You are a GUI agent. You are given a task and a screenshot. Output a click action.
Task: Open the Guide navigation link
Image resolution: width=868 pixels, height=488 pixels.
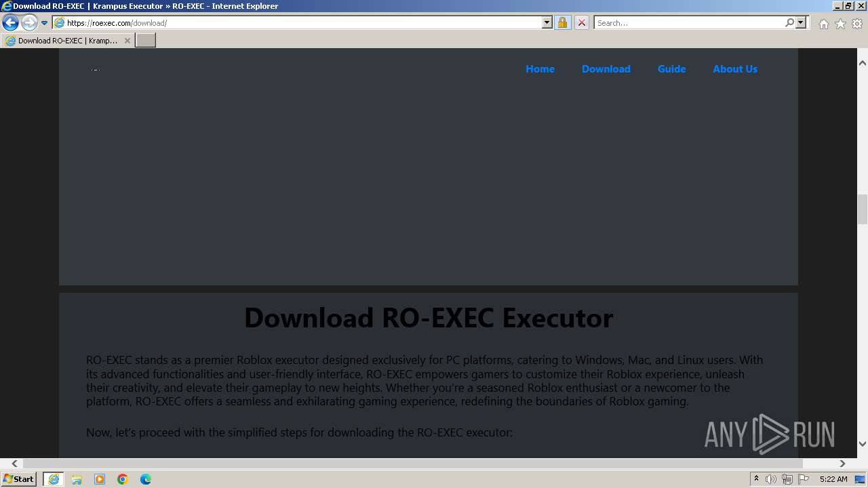click(671, 69)
